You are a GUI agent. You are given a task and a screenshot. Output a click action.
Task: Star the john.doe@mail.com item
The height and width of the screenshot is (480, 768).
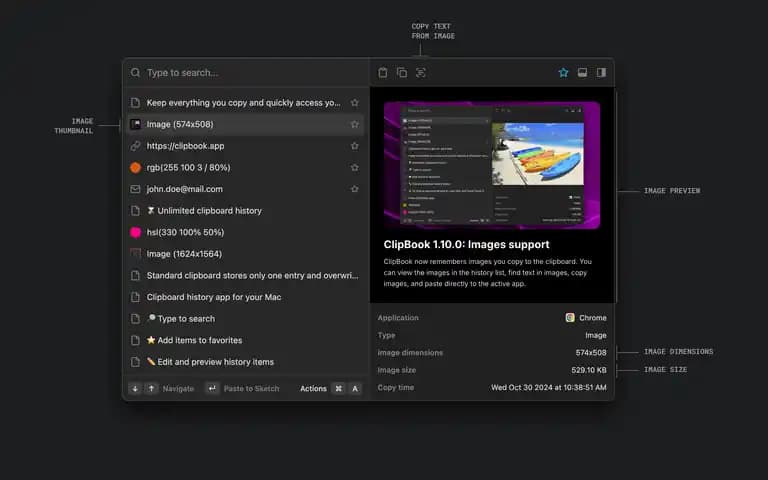click(x=355, y=189)
